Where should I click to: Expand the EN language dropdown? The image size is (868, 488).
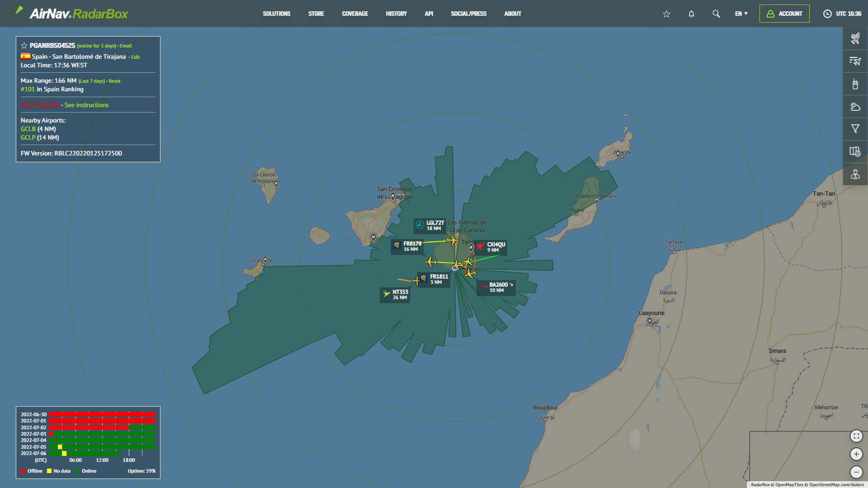pyautogui.click(x=741, y=14)
